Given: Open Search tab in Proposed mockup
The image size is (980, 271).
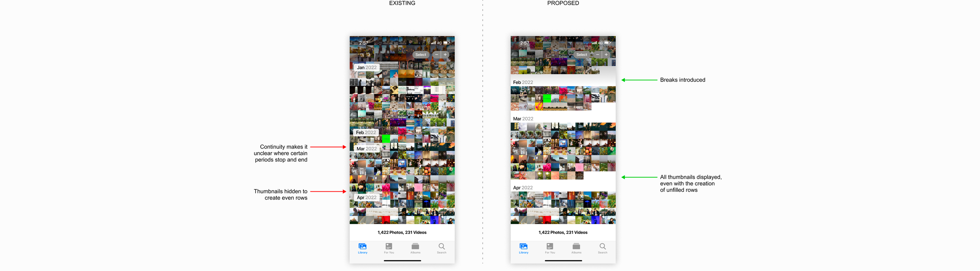Looking at the screenshot, I should 603,248.
